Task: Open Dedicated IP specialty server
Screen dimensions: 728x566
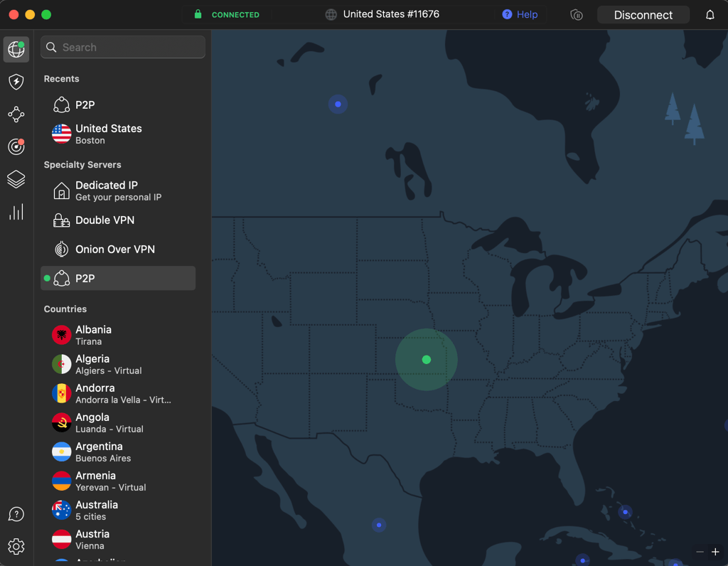Action: 118,191
